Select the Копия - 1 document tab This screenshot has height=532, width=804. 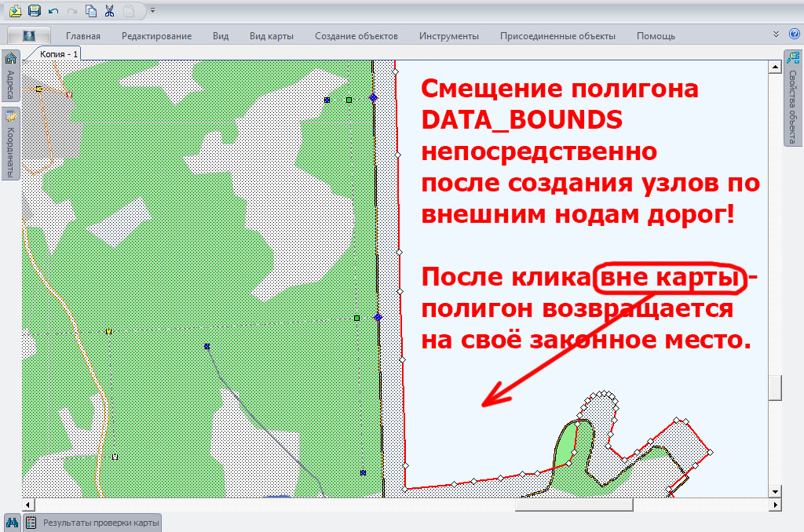click(58, 53)
